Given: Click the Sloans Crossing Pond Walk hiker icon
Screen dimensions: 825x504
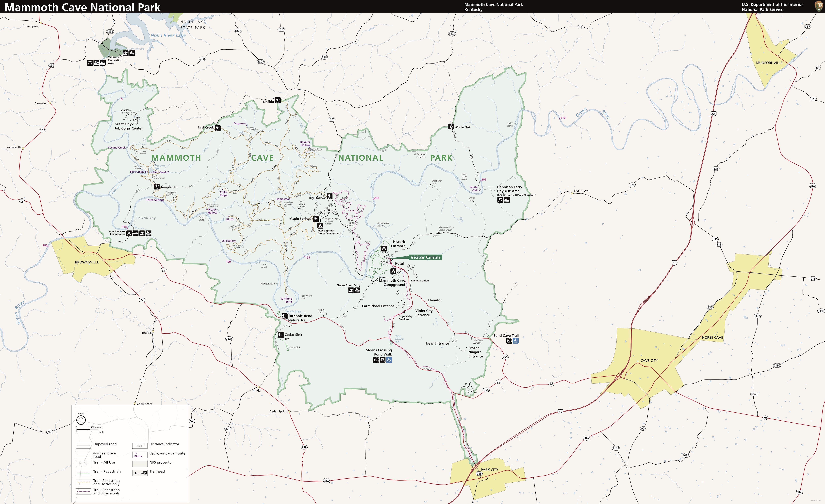Looking at the screenshot, I should pos(376,360).
